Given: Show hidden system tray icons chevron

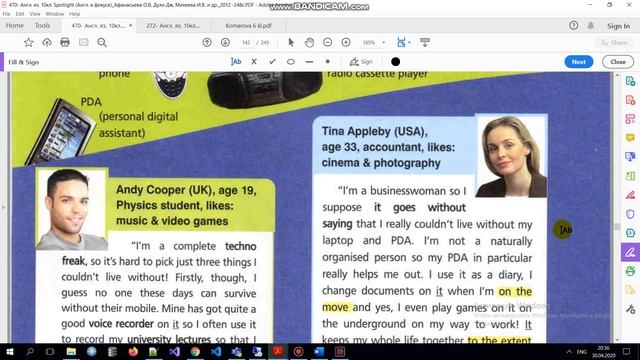Looking at the screenshot, I should [x=569, y=351].
